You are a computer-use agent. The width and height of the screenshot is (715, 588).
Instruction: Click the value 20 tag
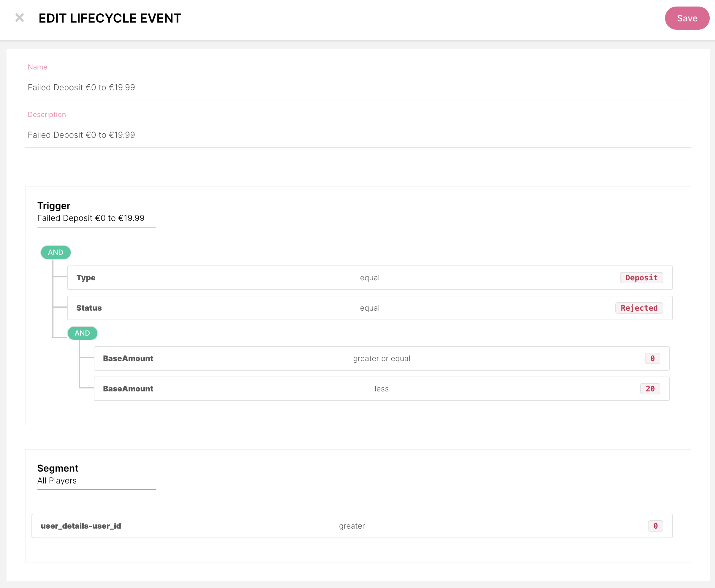(650, 389)
